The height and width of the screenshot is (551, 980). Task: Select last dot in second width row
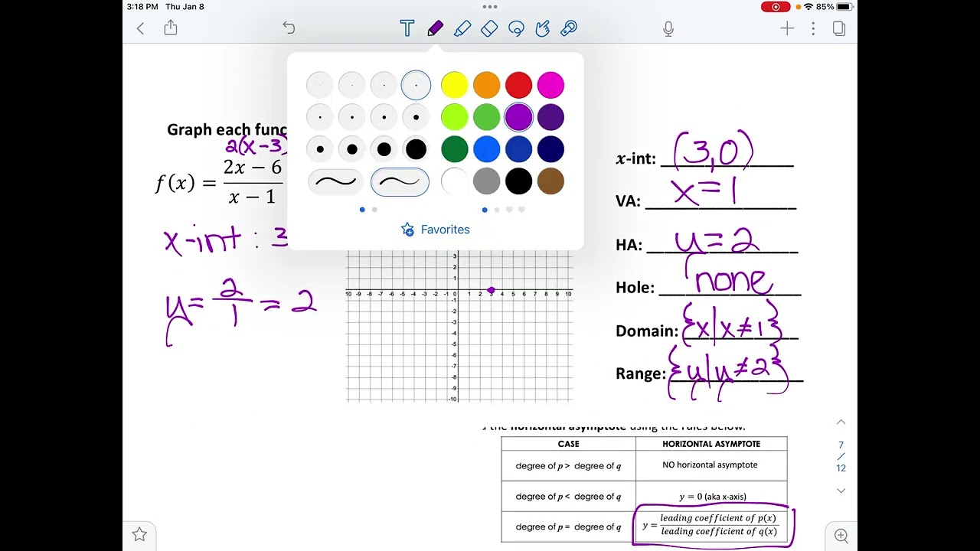416,117
